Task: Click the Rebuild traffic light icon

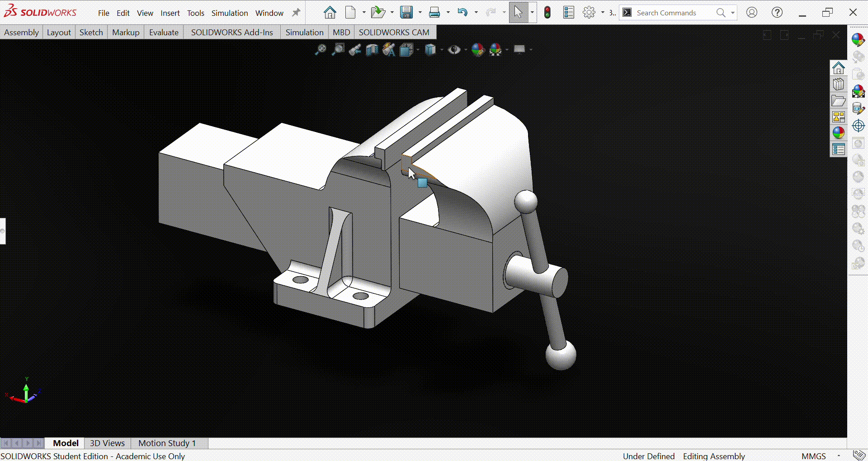Action: [547, 13]
